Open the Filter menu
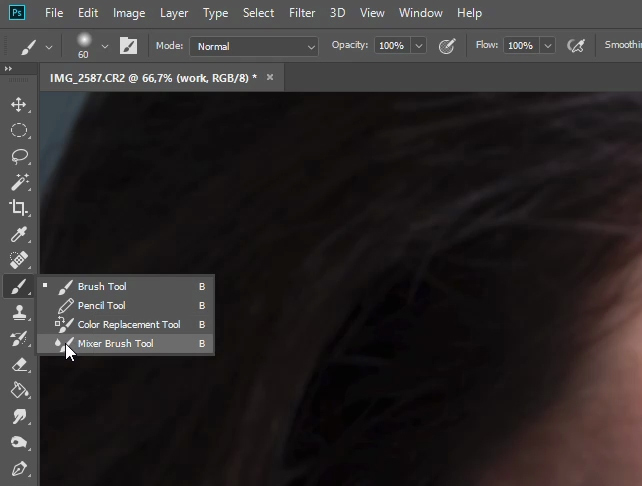 pos(302,13)
